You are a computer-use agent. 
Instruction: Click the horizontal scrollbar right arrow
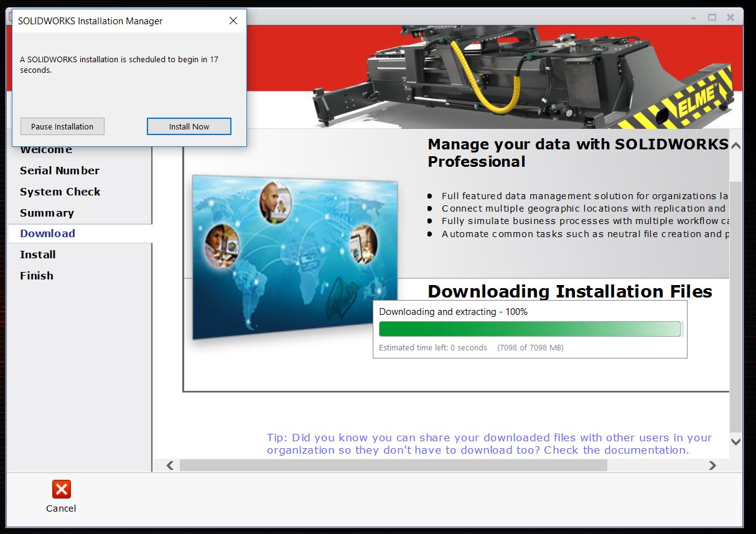coord(712,466)
